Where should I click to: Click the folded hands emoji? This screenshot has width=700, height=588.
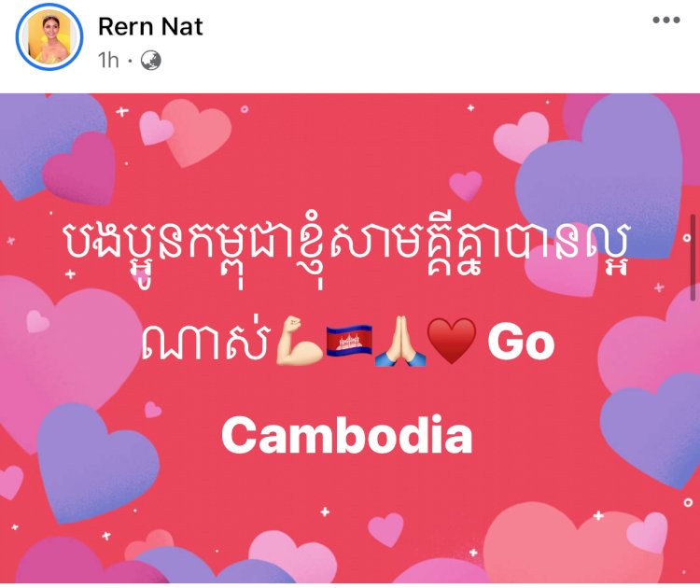tap(400, 341)
